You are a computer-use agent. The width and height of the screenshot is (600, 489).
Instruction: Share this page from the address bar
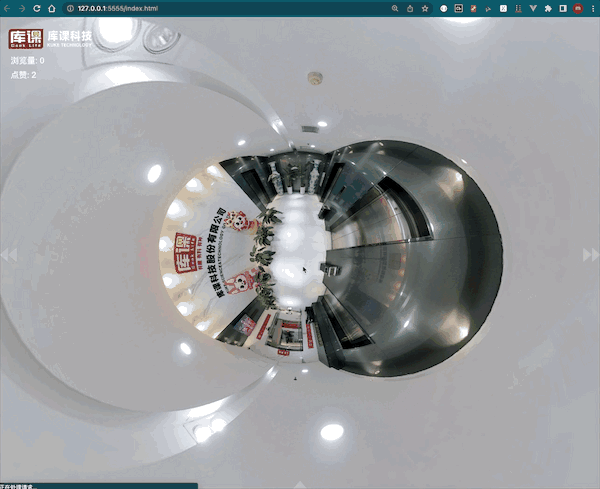[410, 8]
